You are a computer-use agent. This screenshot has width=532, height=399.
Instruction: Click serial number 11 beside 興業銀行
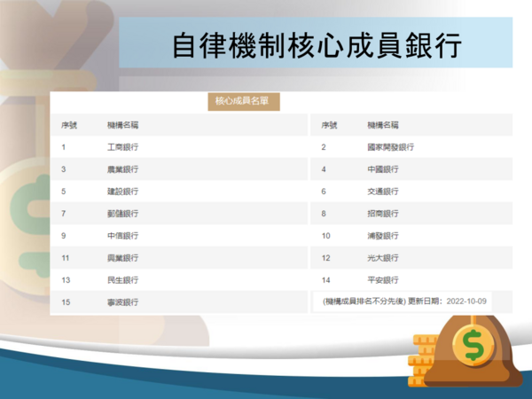66,258
